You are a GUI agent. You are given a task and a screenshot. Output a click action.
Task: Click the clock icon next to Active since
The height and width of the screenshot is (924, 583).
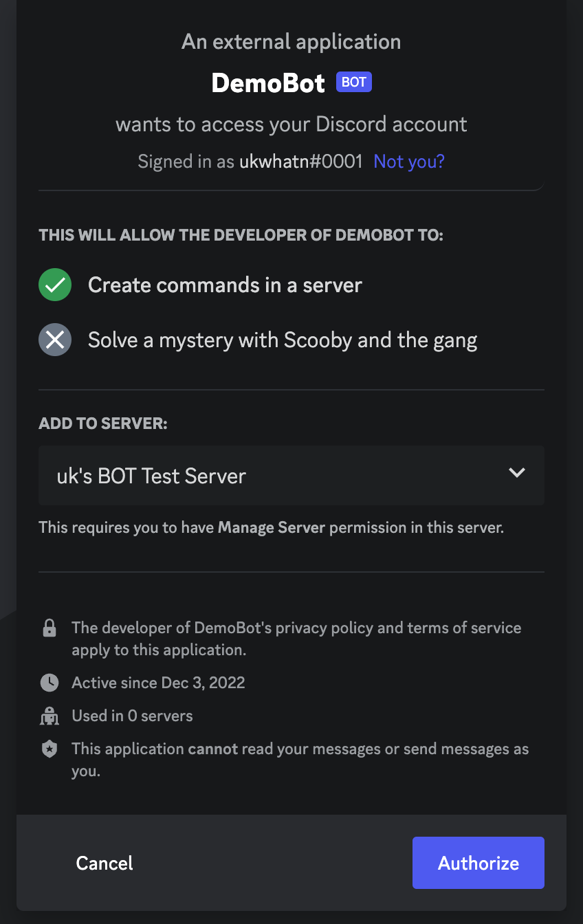click(x=49, y=683)
